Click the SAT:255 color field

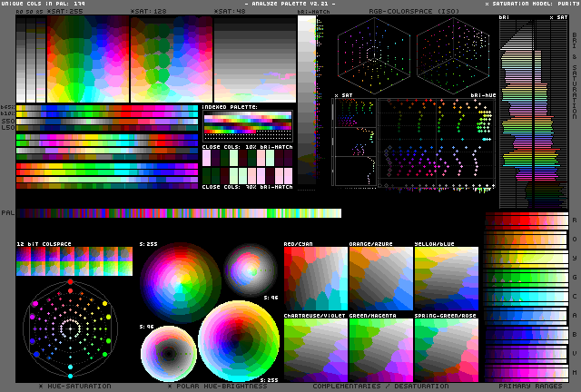87,59
